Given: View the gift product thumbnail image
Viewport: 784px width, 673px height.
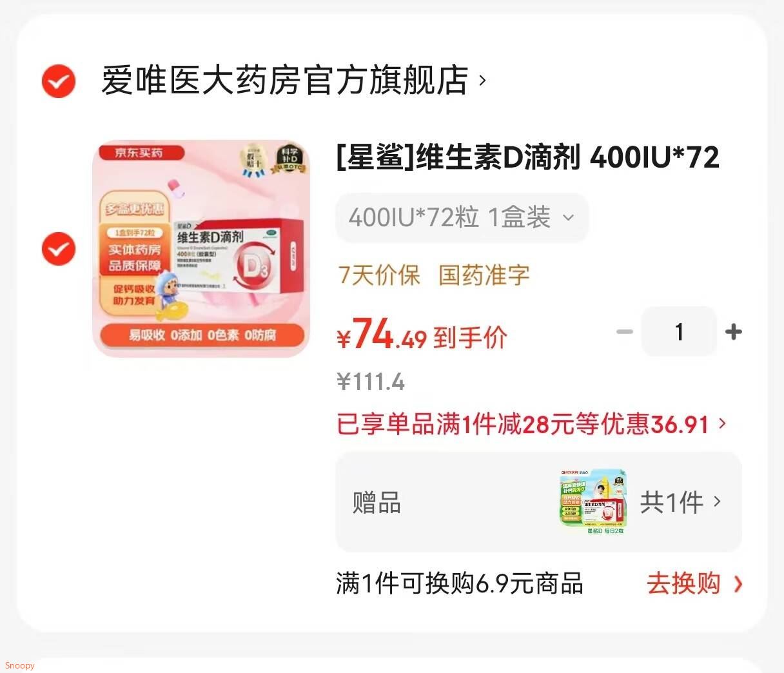Looking at the screenshot, I should tap(593, 502).
